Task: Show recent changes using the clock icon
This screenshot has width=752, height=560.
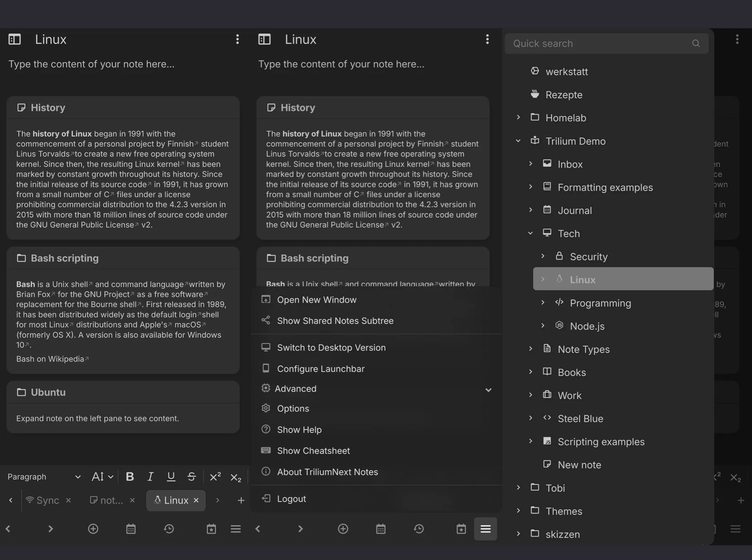Action: [169, 529]
